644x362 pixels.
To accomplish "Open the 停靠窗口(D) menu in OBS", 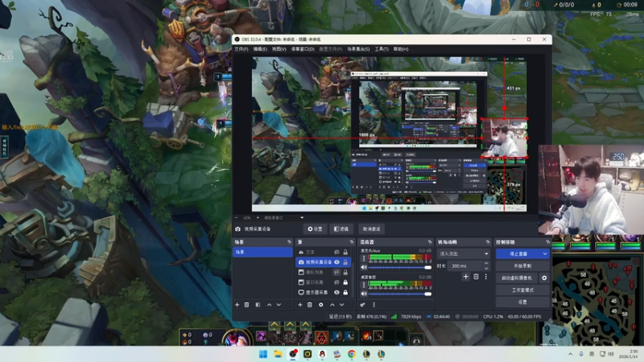I will coord(303,49).
